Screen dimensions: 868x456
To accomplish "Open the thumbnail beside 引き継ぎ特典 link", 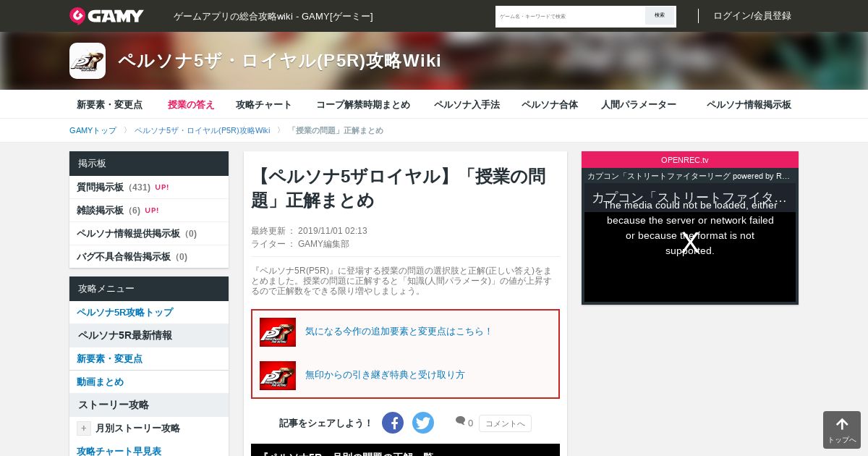I will (x=278, y=376).
